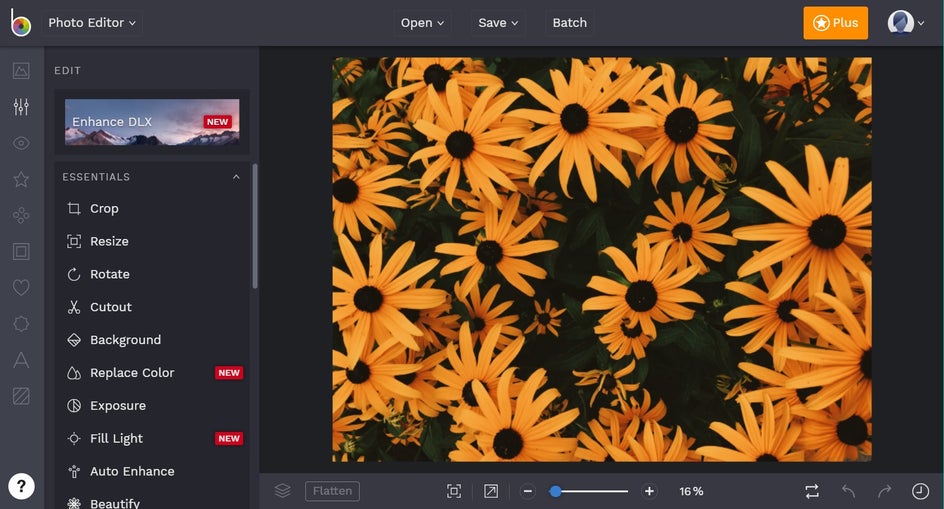
Task: Click the zoom in plus button
Action: pyautogui.click(x=649, y=492)
